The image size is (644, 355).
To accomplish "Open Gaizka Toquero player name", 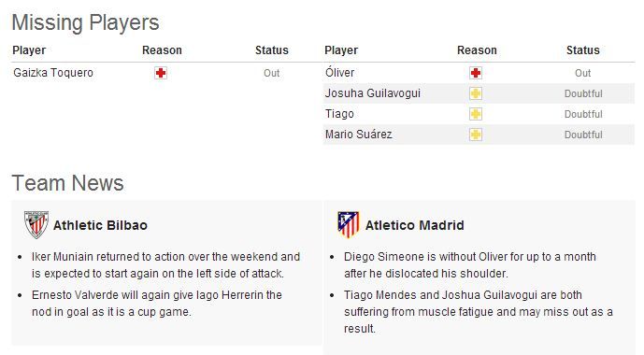I will click(x=53, y=73).
